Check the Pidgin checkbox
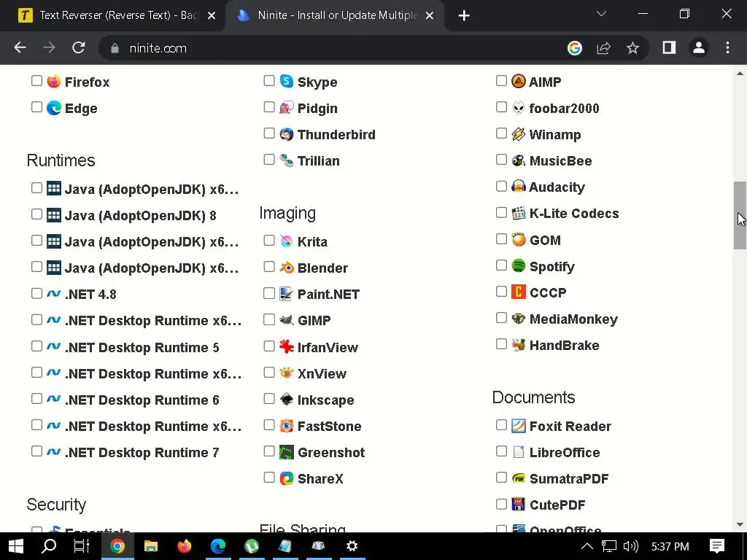This screenshot has width=747, height=560. click(269, 107)
